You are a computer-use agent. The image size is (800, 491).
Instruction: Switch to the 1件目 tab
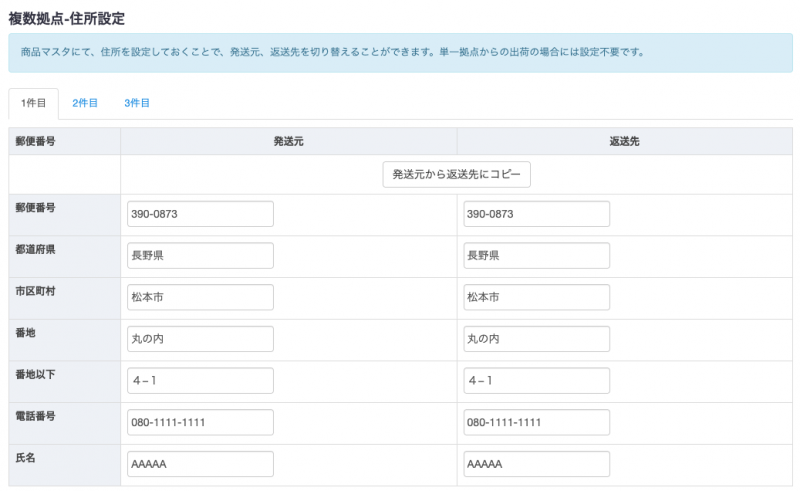point(33,103)
